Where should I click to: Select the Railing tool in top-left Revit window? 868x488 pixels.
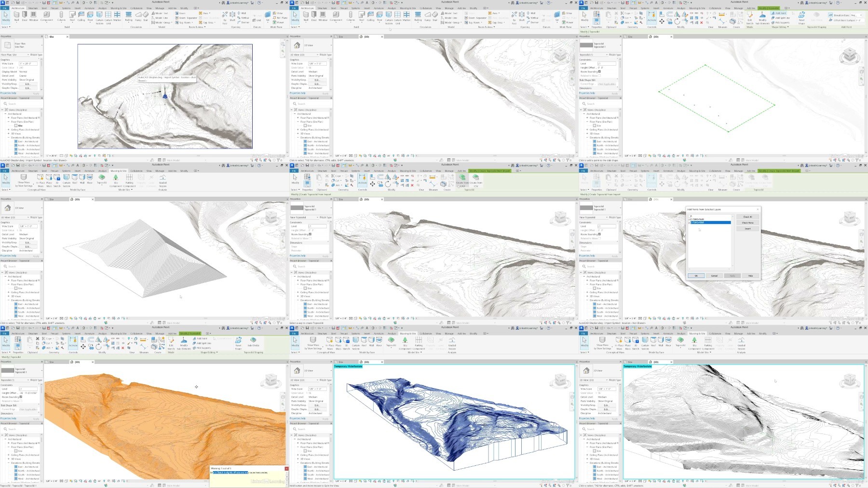(x=129, y=16)
